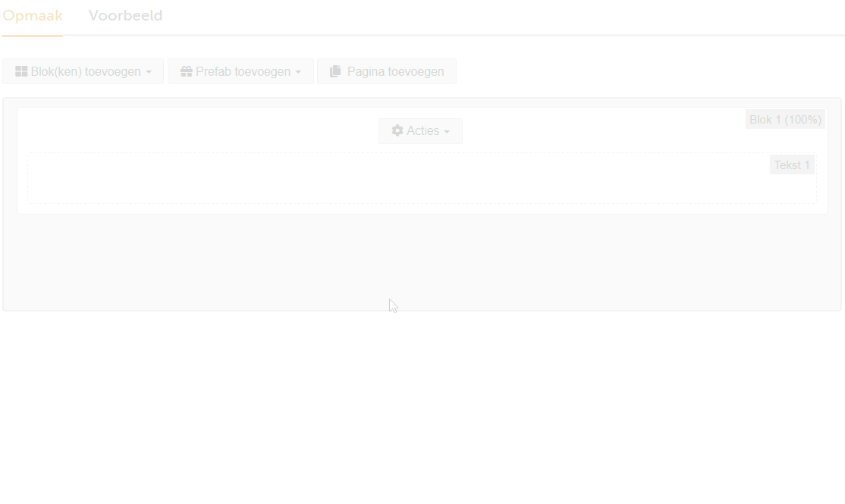Click the white area below the canvas
The width and height of the screenshot is (845, 504).
coord(422,407)
